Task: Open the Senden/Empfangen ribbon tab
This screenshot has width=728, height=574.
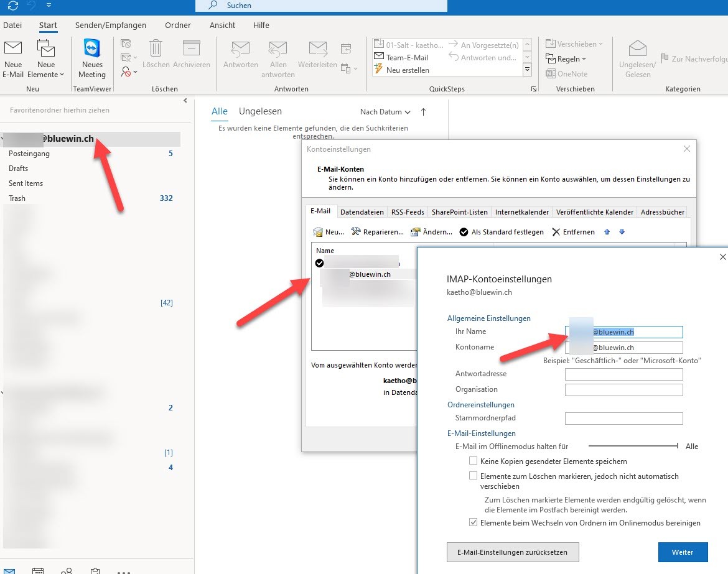Action: coord(110,25)
